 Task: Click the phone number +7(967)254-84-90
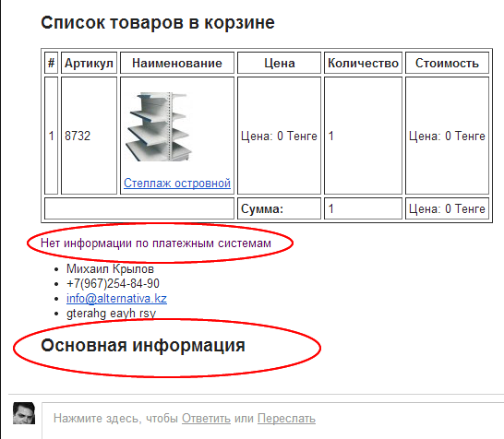click(x=113, y=283)
